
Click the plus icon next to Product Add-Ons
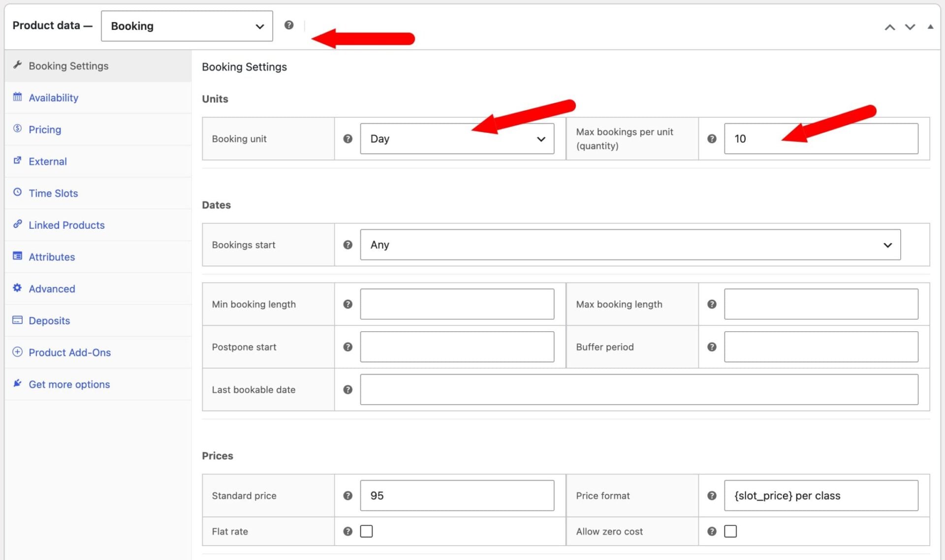click(17, 352)
